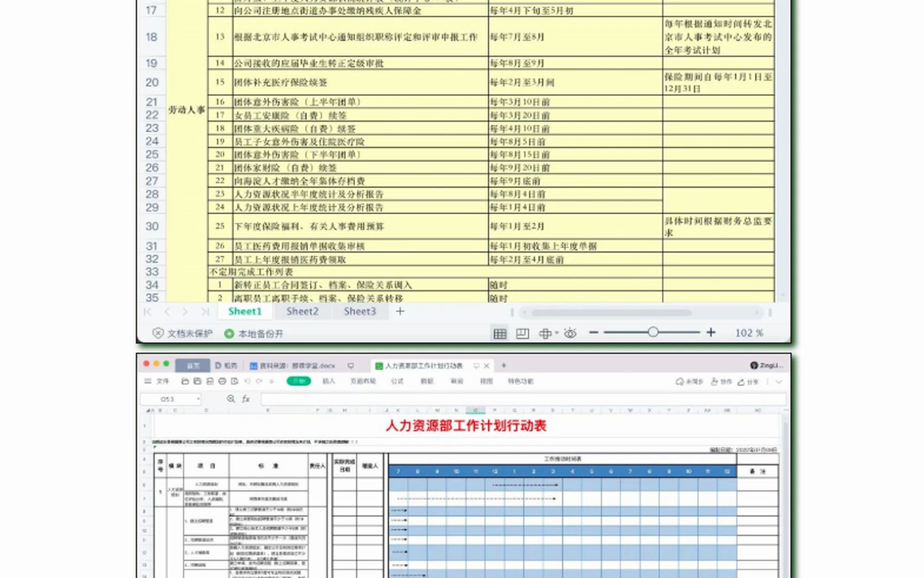Select cell 向海淀人才缴纳全年集体存档费
The height and width of the screenshot is (578, 924).
click(360, 181)
